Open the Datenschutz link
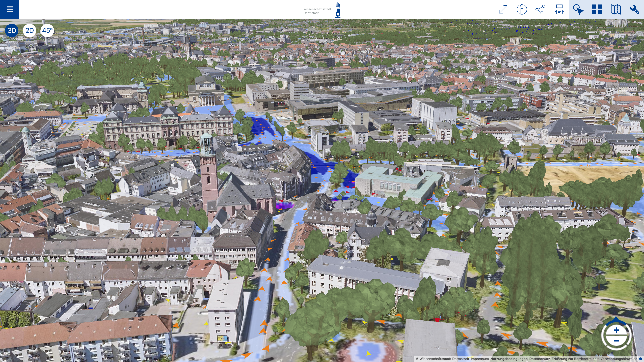 [540, 359]
